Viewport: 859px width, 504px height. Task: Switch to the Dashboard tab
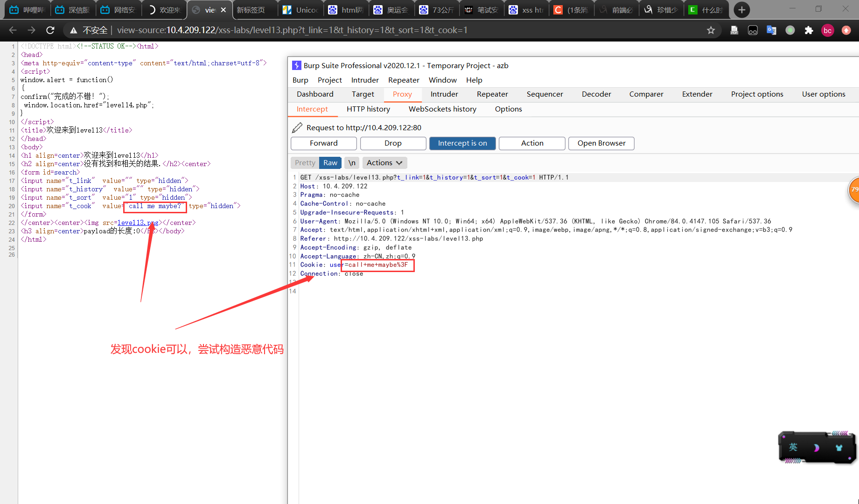(315, 94)
